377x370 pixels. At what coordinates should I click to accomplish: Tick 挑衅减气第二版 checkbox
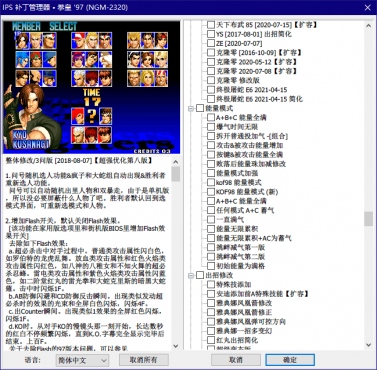tap(211, 257)
